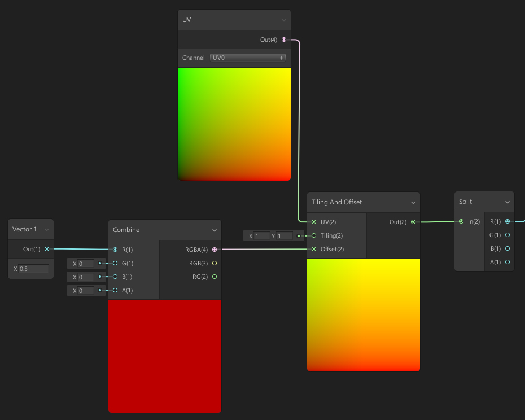Select the Split node title
This screenshot has height=420, width=525.
[465, 202]
